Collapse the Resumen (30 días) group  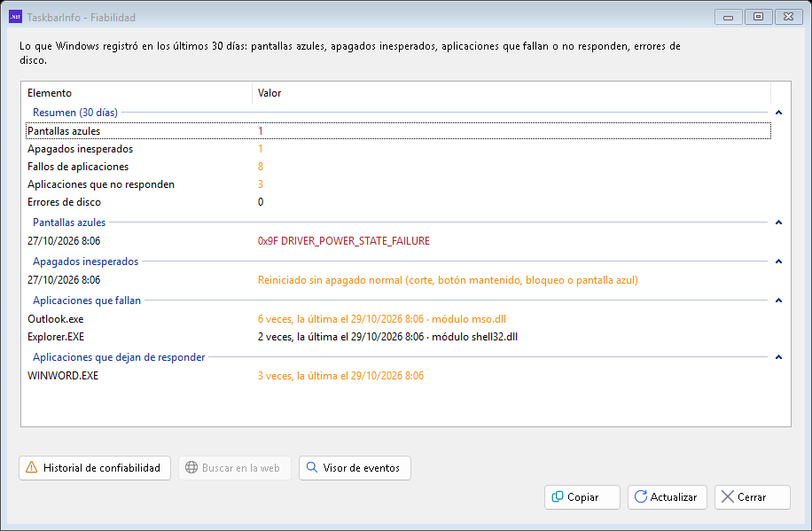pos(778,113)
